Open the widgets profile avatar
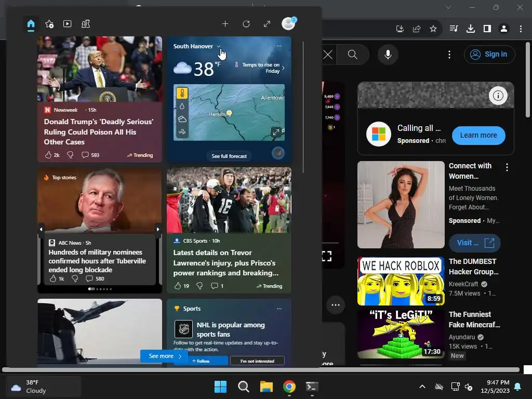 [289, 23]
